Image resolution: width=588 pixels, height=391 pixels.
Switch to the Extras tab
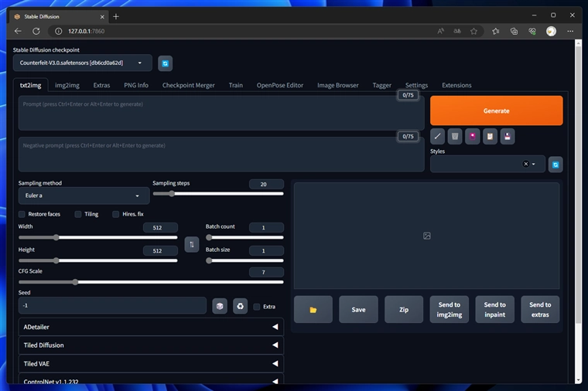point(101,86)
